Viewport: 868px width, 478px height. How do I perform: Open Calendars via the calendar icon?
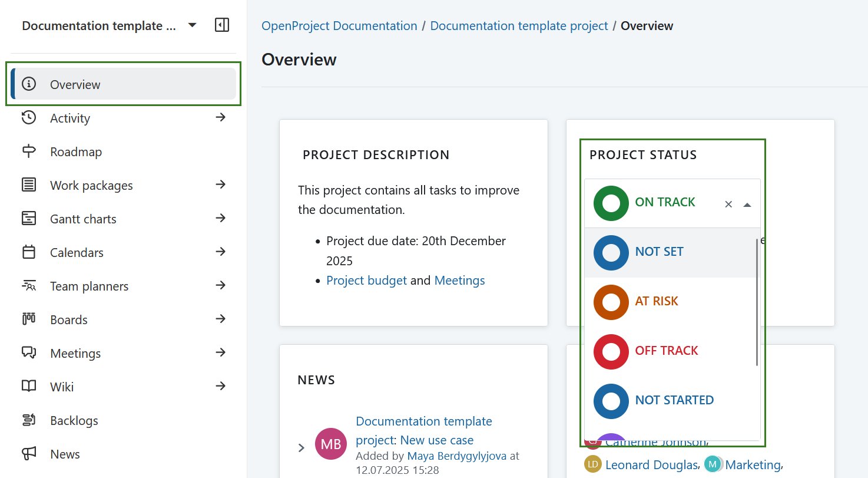click(x=28, y=252)
